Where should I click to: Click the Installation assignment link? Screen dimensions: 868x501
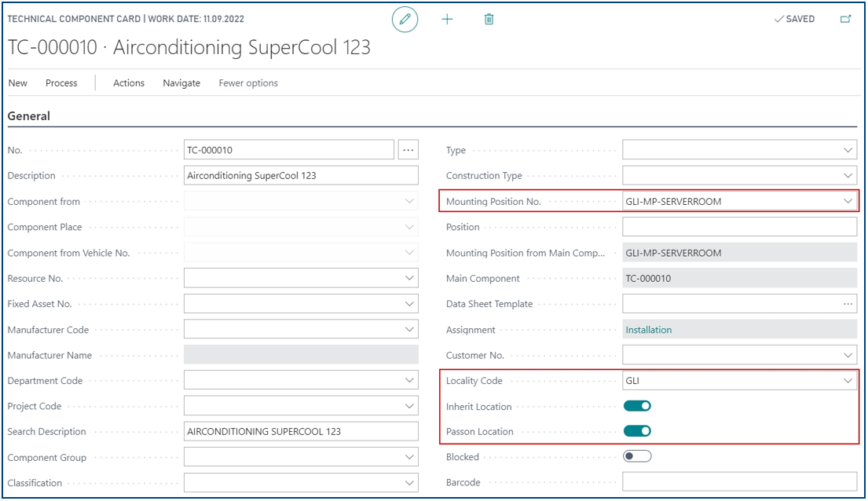coord(648,330)
